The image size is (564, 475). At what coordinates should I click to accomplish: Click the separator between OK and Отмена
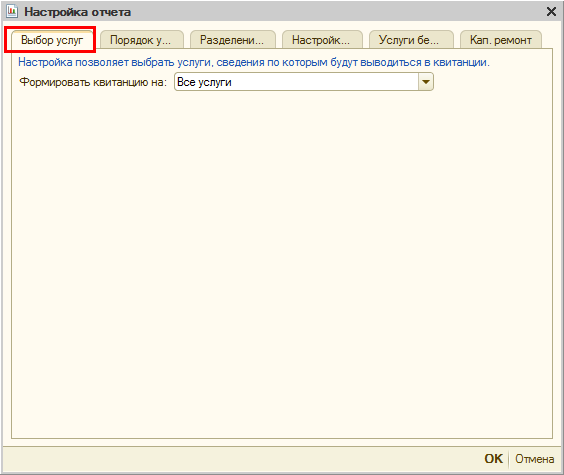tap(509, 459)
